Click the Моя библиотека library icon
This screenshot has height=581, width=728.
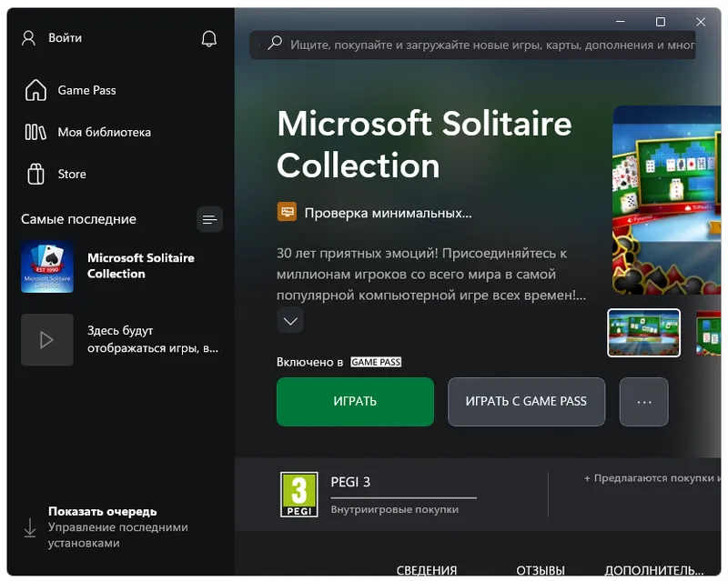(35, 132)
